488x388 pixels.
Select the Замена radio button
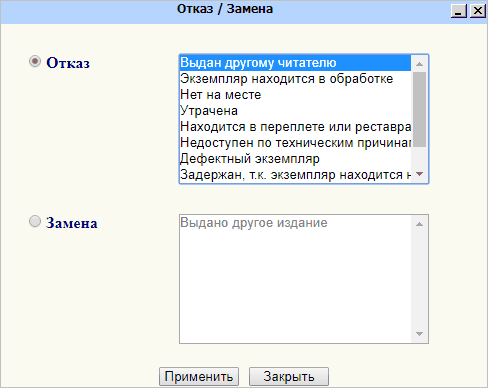35,222
